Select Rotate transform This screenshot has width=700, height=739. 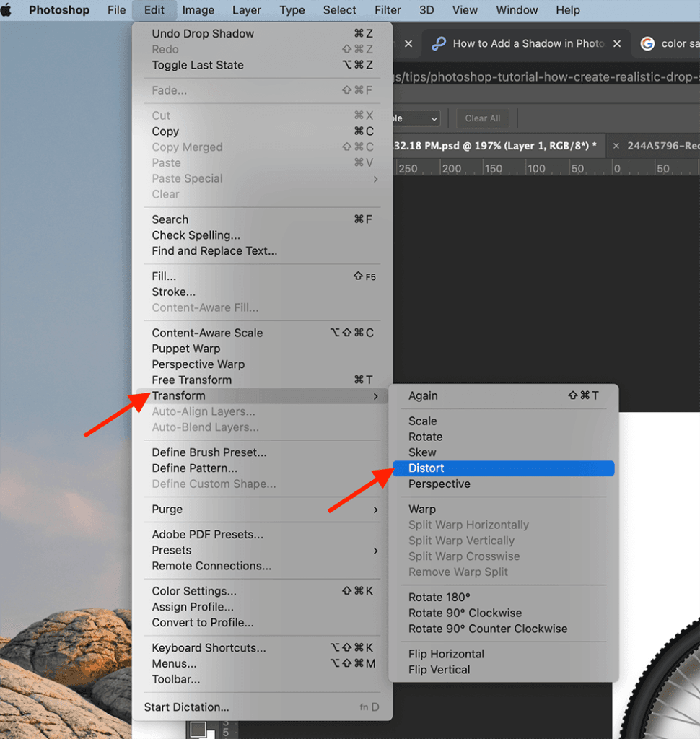click(504, 437)
